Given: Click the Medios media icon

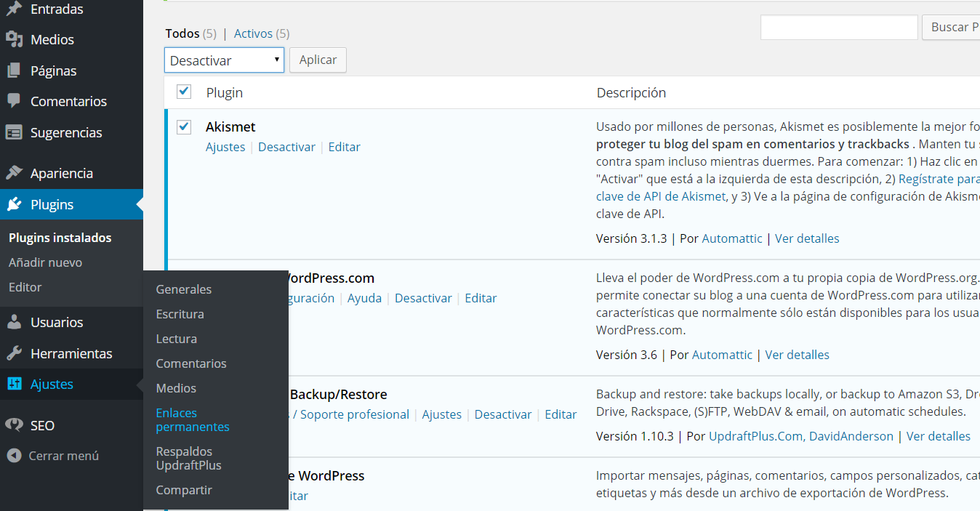Looking at the screenshot, I should [14, 39].
